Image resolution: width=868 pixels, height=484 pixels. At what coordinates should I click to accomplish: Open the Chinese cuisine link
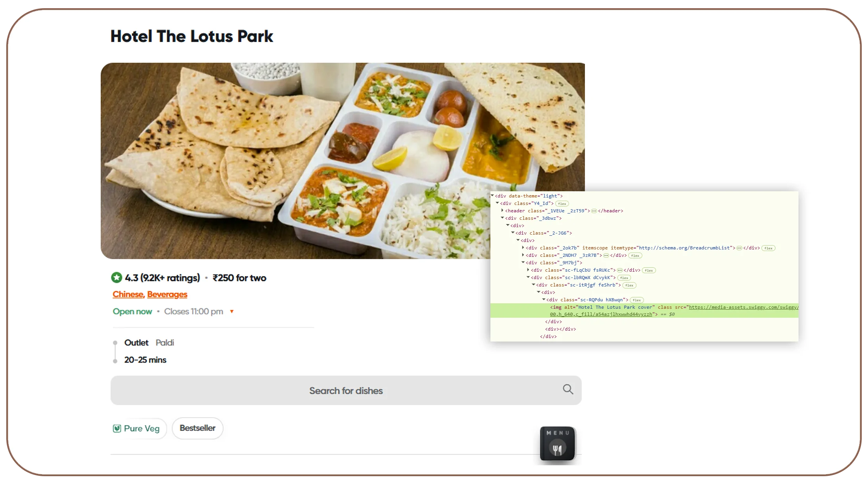point(128,294)
